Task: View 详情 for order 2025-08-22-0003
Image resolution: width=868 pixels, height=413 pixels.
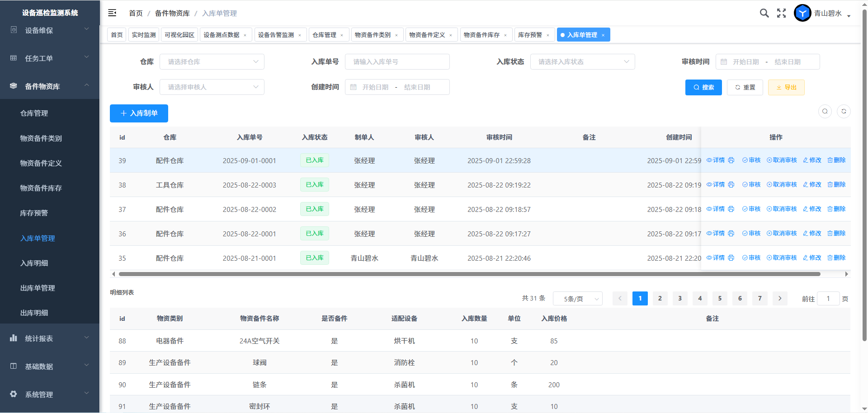Action: coord(716,185)
